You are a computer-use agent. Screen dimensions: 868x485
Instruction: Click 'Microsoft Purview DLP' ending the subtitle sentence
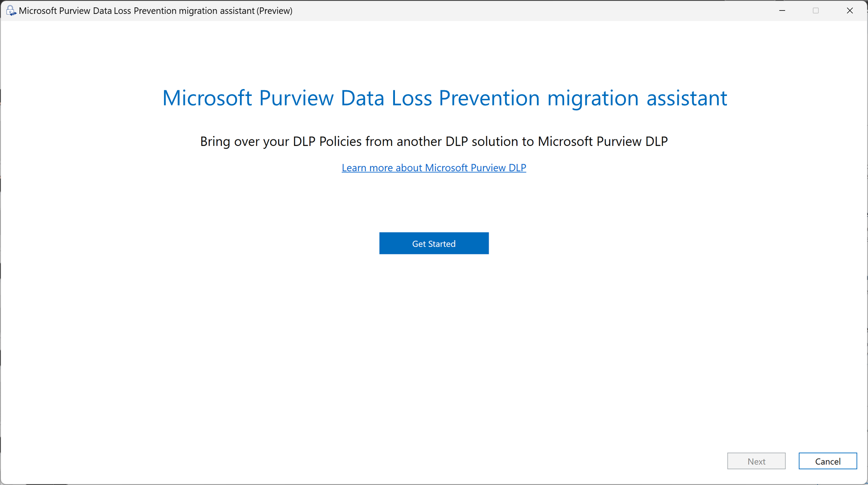602,142
